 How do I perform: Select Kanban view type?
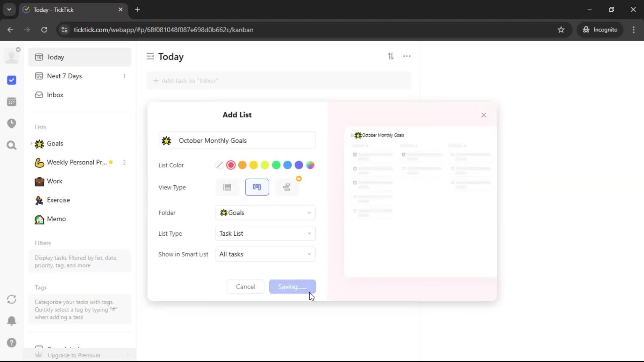coord(257,187)
